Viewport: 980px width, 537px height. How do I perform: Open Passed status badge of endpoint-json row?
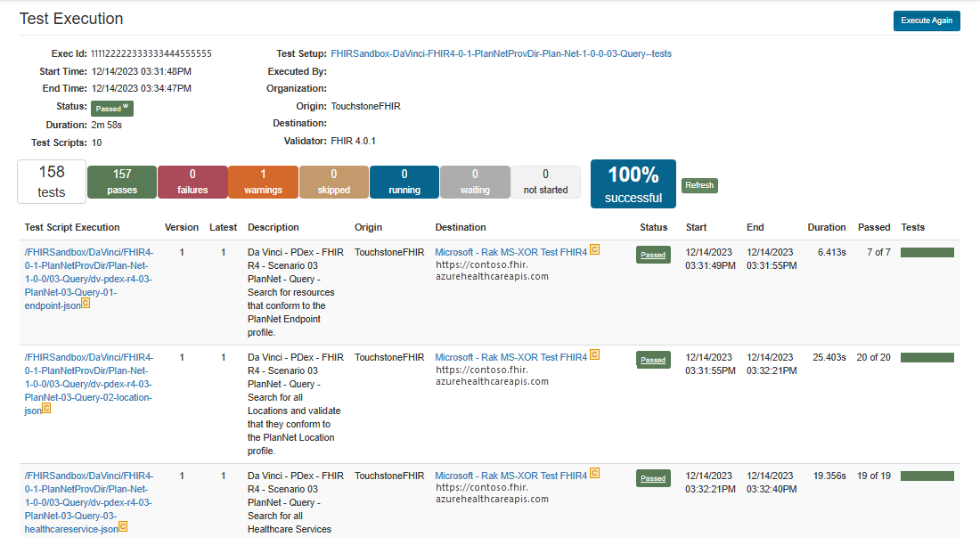[x=653, y=255]
